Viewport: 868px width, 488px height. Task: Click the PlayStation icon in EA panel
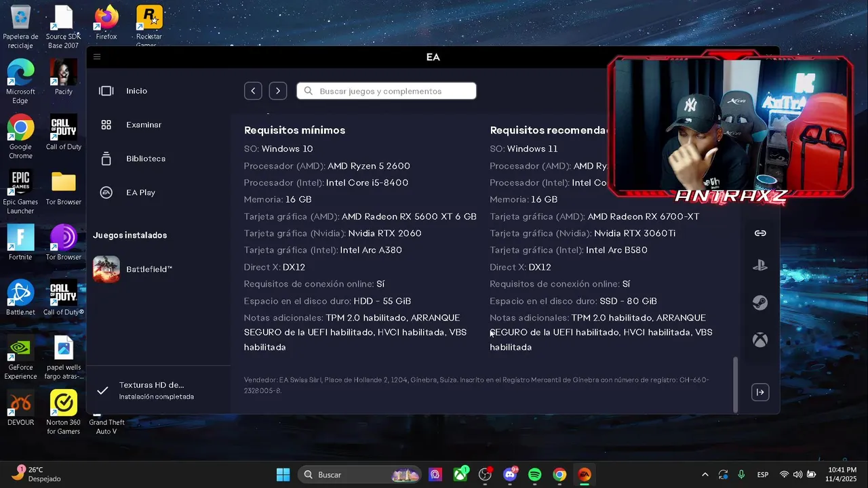(760, 266)
